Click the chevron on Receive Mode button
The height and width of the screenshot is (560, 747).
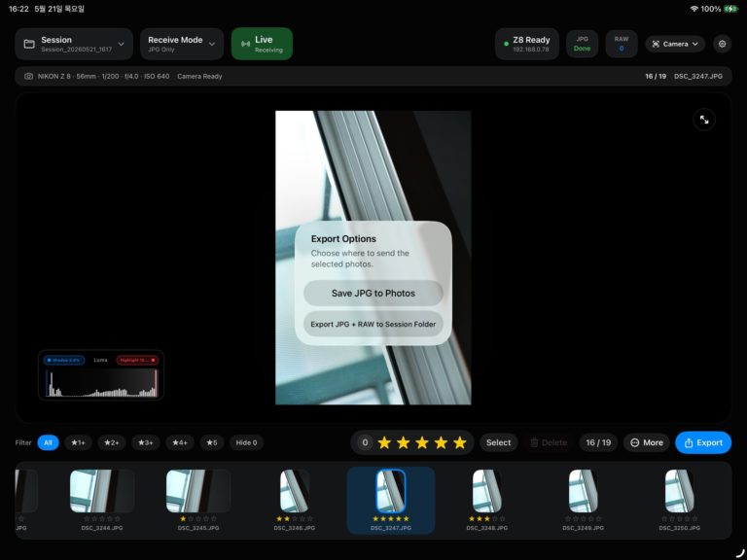click(x=212, y=44)
